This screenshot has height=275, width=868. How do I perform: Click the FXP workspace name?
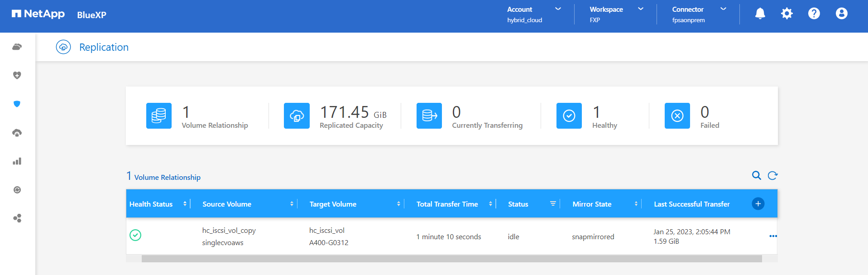click(x=595, y=20)
